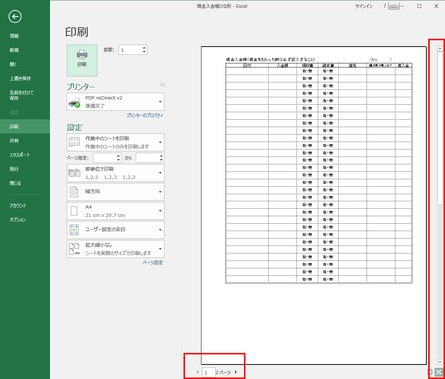Click the printer info icon beside プリンター
The height and width of the screenshot is (379, 445).
pyautogui.click(x=162, y=85)
